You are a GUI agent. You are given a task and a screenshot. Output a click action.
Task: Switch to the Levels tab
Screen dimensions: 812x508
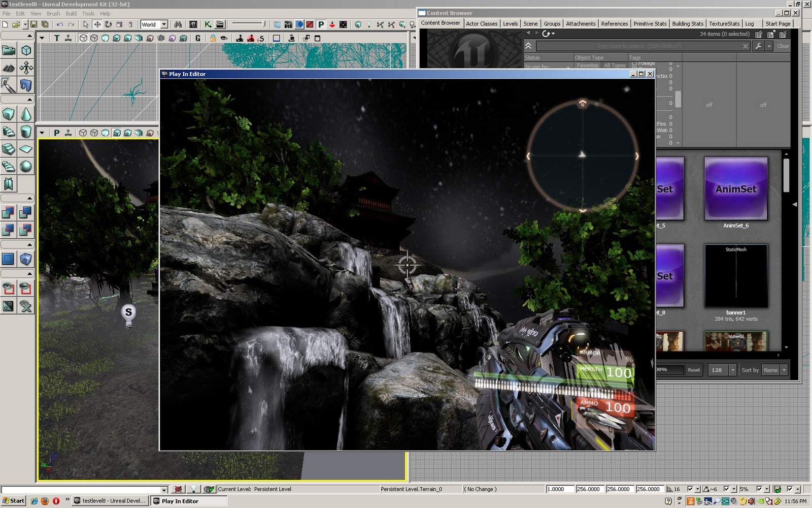(x=510, y=24)
